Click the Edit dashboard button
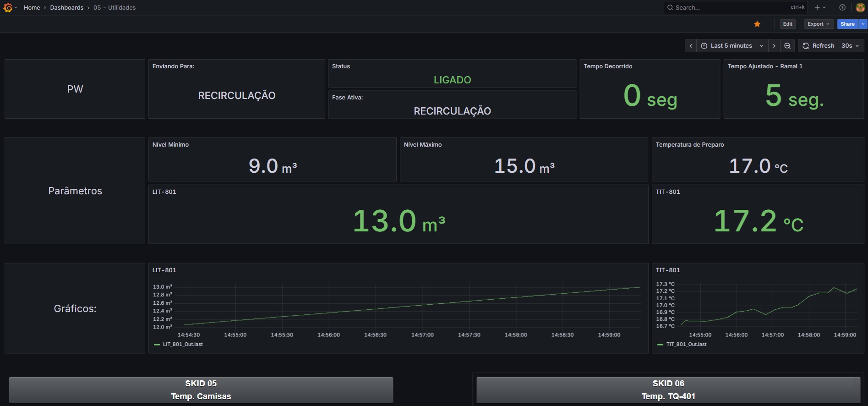The image size is (868, 406). pyautogui.click(x=787, y=24)
